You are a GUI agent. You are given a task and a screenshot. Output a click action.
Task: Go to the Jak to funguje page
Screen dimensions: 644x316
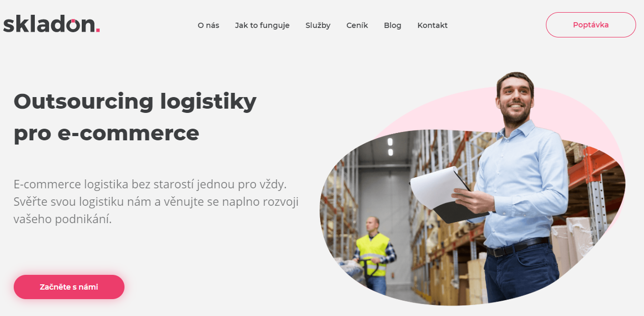[262, 25]
